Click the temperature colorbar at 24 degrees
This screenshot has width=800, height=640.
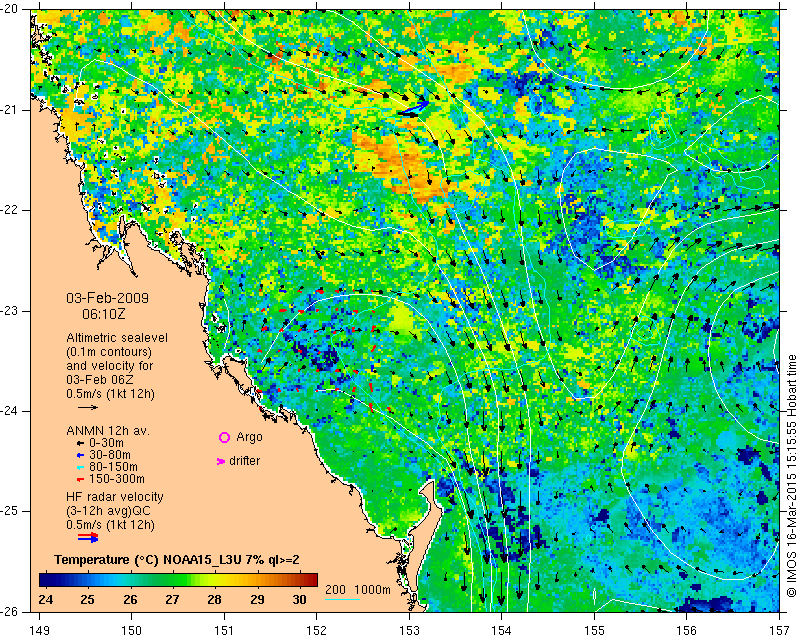click(x=45, y=580)
